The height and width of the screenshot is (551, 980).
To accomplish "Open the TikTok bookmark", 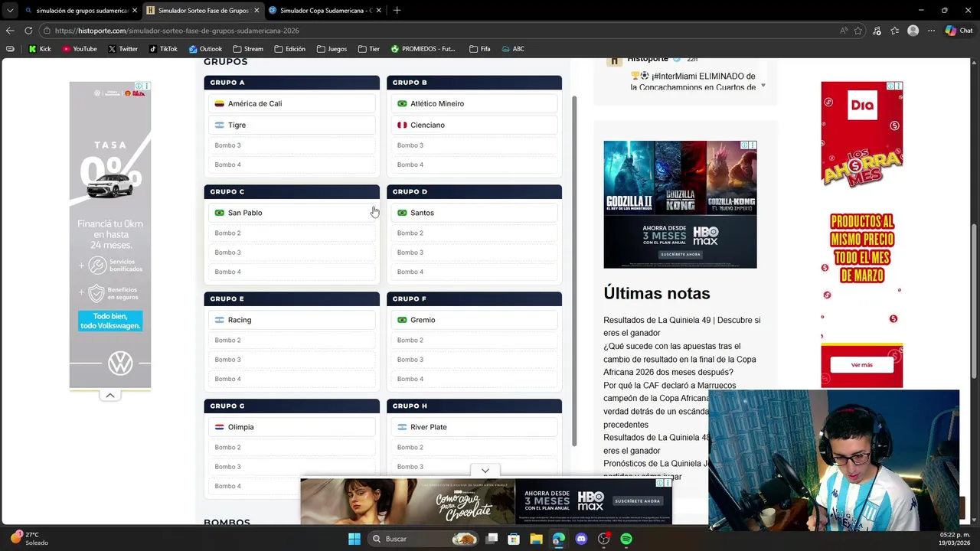I will [x=163, y=49].
